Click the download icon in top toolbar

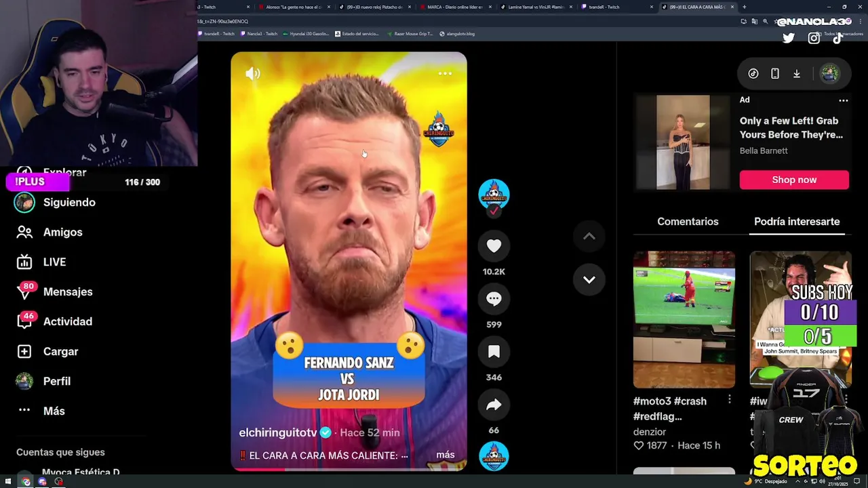pos(797,74)
